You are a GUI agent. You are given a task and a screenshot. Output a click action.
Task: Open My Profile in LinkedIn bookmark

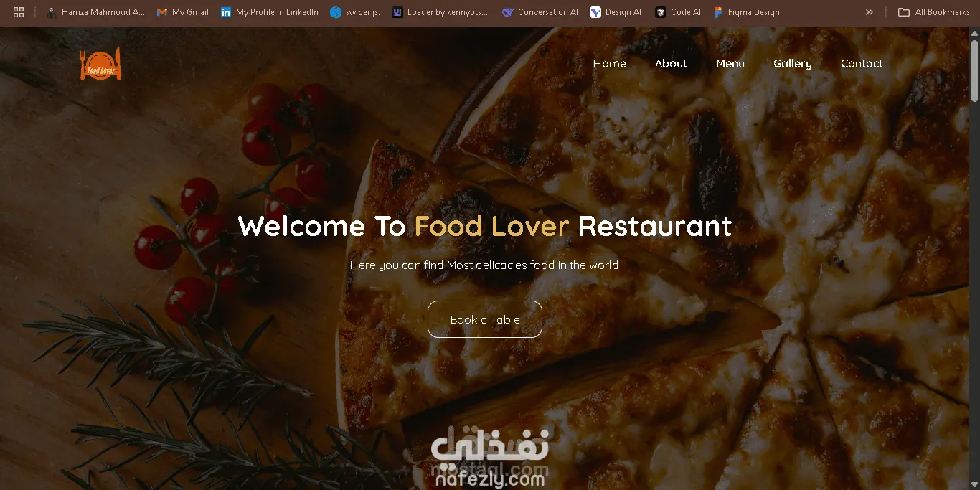click(270, 12)
